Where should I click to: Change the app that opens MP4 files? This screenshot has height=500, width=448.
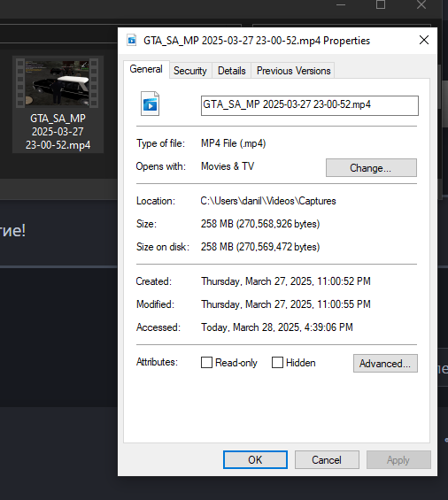[371, 168]
